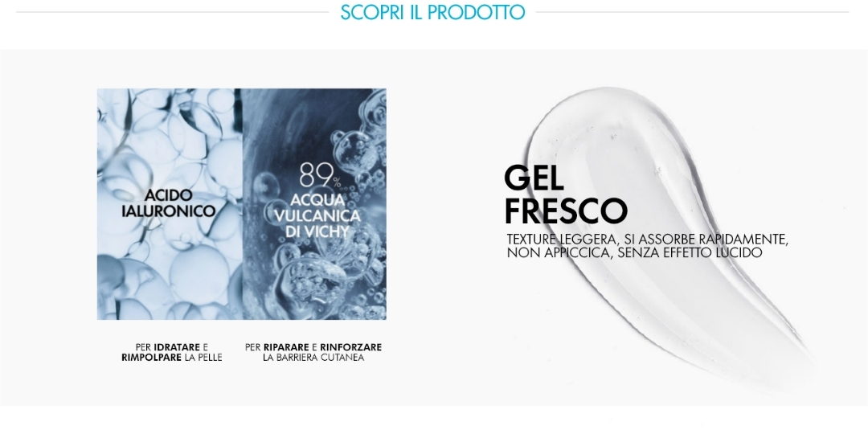Click the SCOPRI IL PRODOTTO heading
This screenshot has width=868, height=438.
coord(432,12)
